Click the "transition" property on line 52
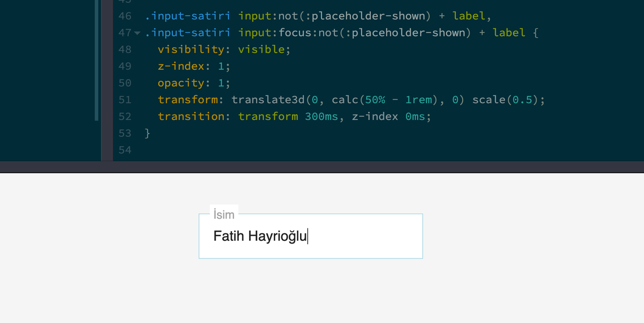This screenshot has width=644, height=323. tap(189, 117)
